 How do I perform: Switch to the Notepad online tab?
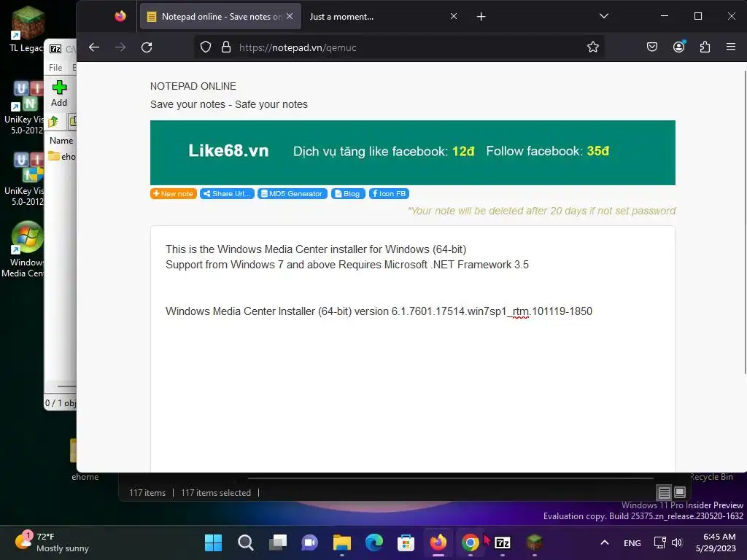click(x=220, y=17)
